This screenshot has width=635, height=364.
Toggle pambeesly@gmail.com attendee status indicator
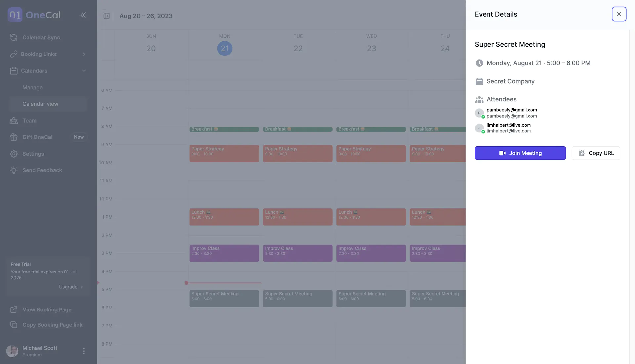coord(483,117)
